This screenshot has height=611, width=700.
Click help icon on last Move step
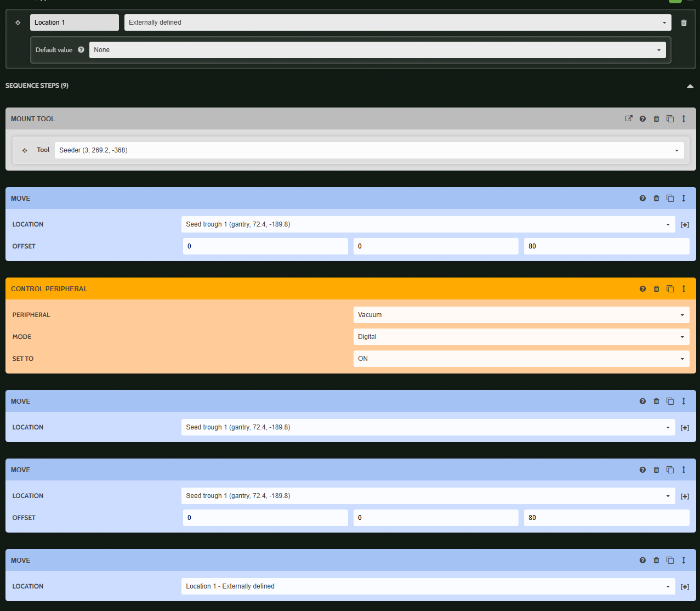coord(642,560)
